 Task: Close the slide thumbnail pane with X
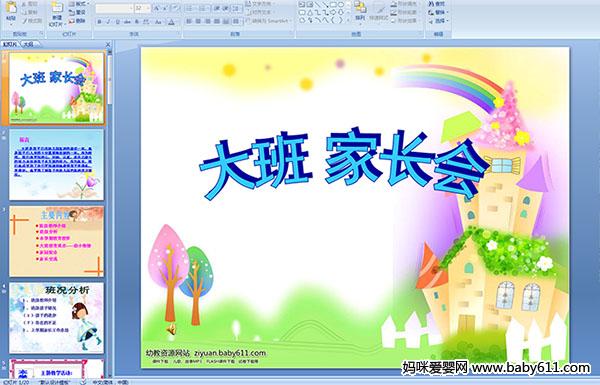[108, 44]
